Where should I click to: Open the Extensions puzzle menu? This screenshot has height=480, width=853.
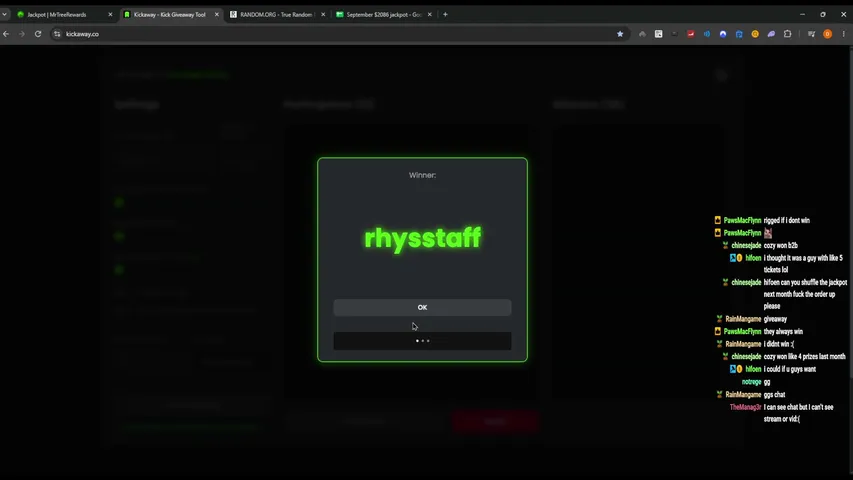point(787,34)
